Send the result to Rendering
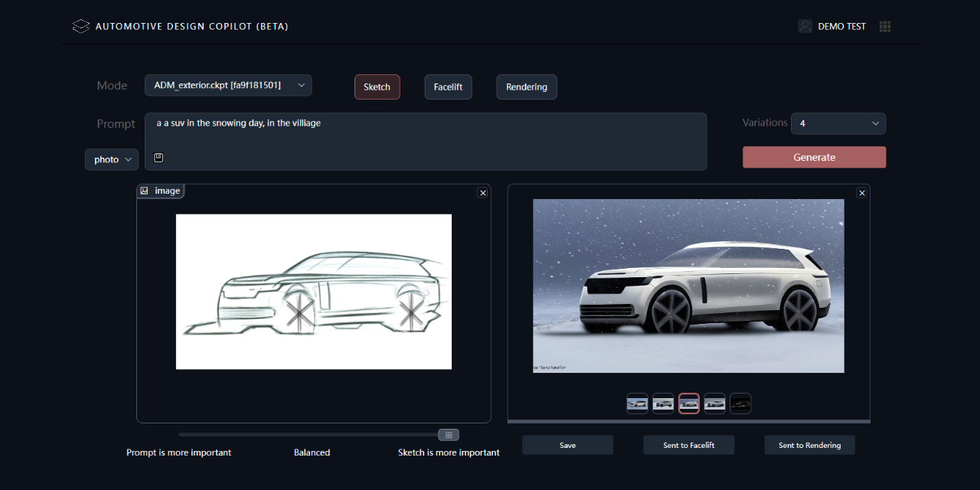Viewport: 980px width, 490px height. [x=809, y=445]
